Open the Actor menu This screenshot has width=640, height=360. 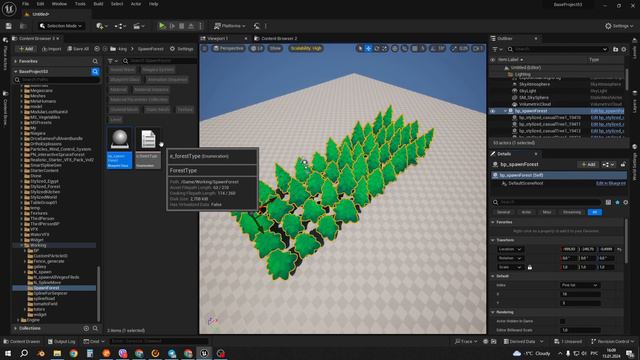136,4
